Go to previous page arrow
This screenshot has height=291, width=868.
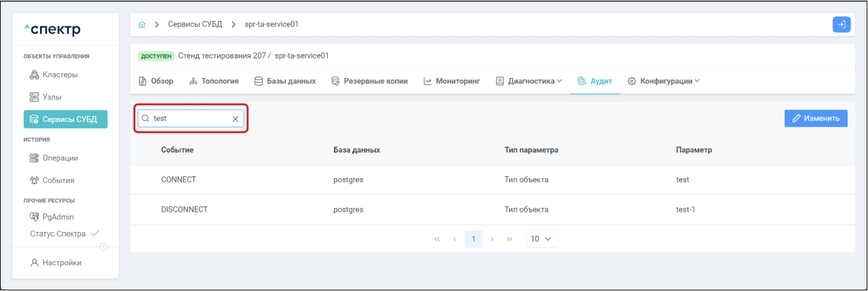coord(455,239)
